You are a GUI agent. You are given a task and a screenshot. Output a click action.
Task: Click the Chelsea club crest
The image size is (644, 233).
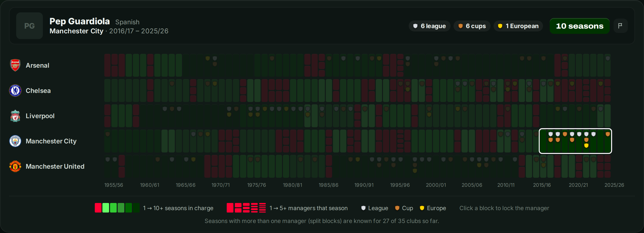tap(15, 91)
